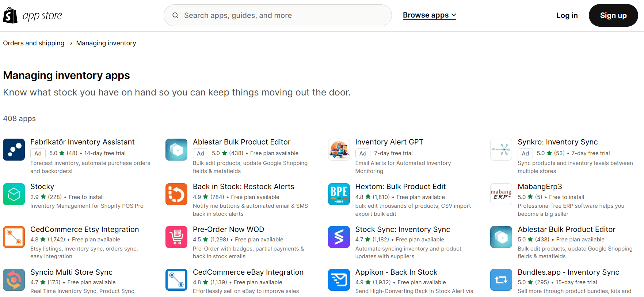Click the Shopify app store logo
This screenshot has height=297, width=644.
point(32,15)
